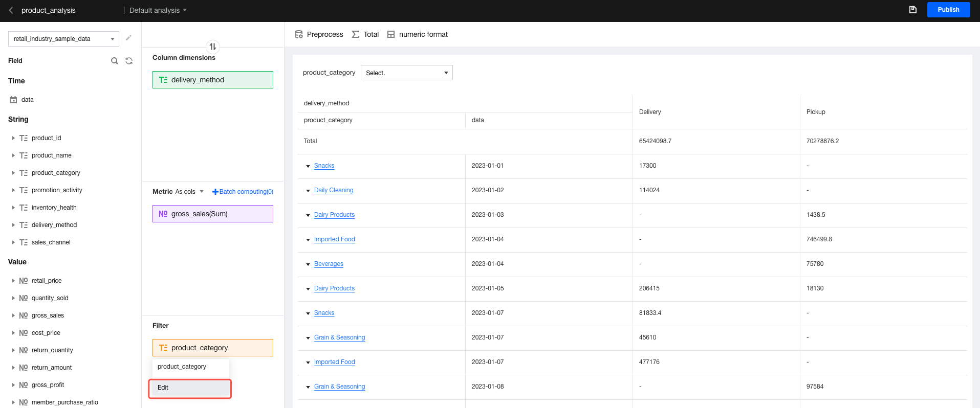Viewport: 980px width, 408px height.
Task: Open the Default analysis dropdown
Action: (158, 10)
